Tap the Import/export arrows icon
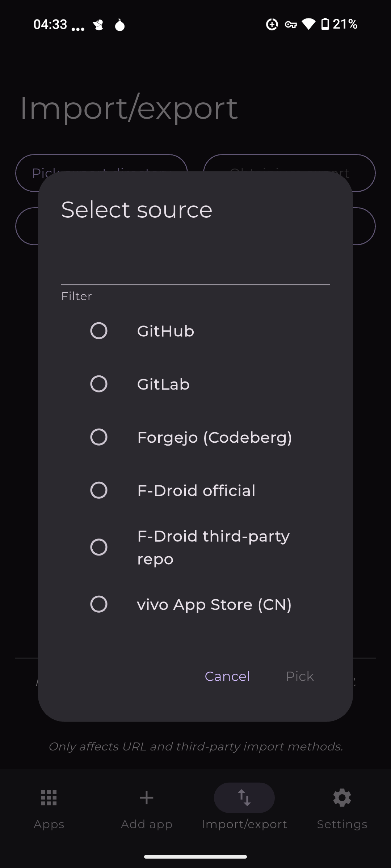391x868 pixels. coord(244,798)
